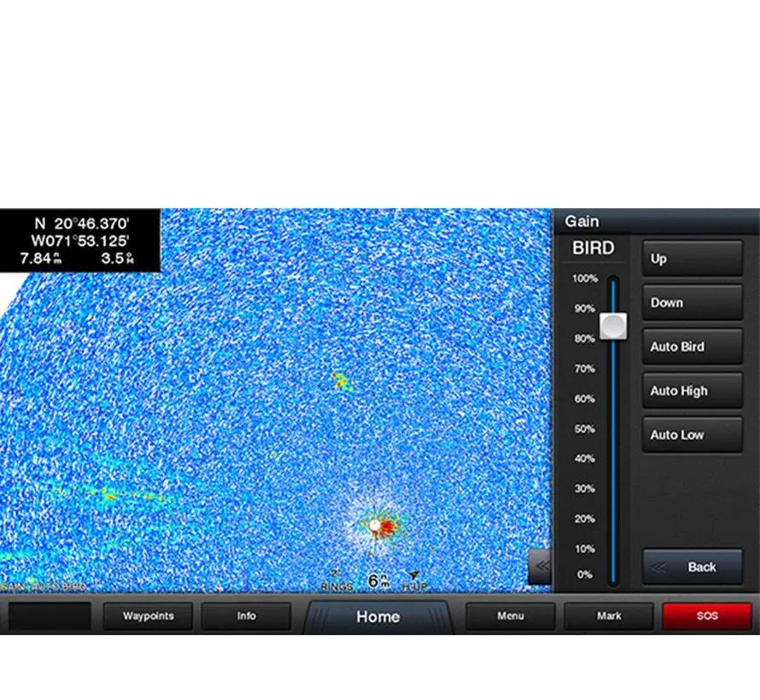The width and height of the screenshot is (760, 700).
Task: Tap the 100% gain scale label
Action: (585, 278)
